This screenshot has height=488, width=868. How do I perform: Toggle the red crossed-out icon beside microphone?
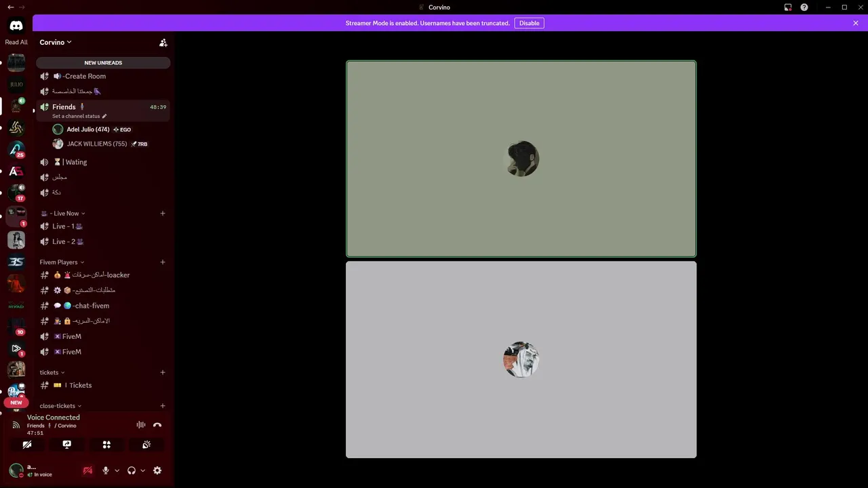(87, 470)
